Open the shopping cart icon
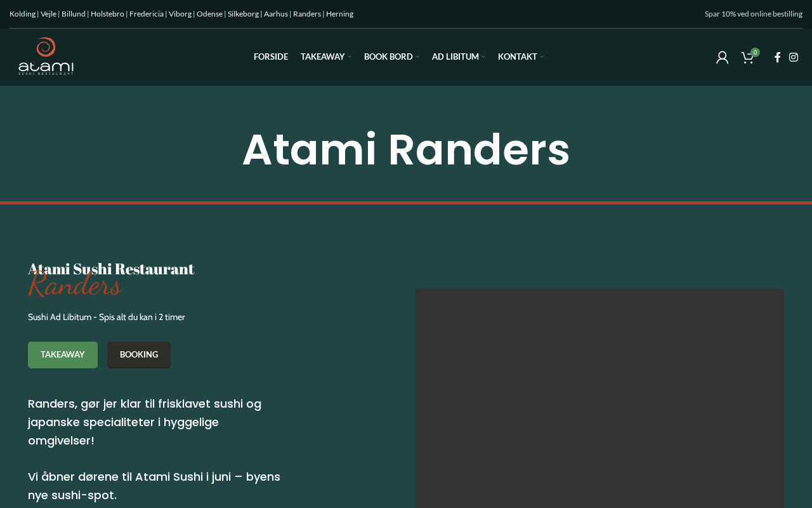 click(748, 58)
